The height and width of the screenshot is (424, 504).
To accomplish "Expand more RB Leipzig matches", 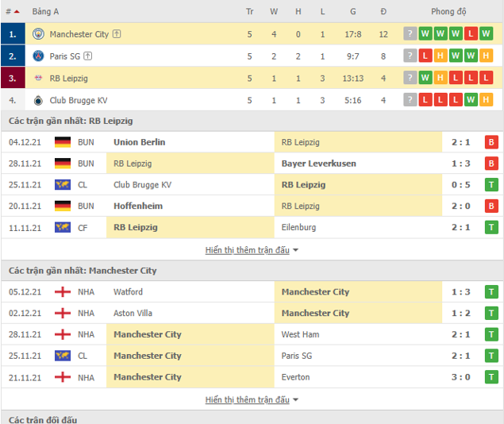I will coord(252,250).
